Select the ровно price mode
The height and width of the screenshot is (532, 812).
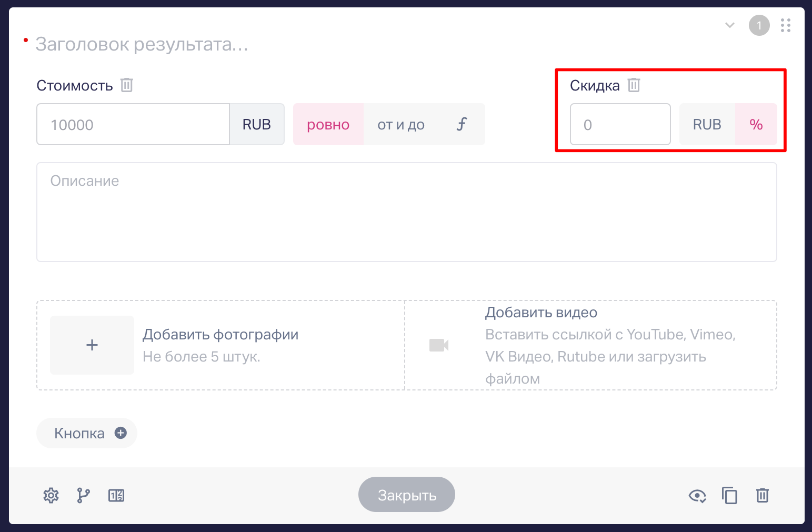328,124
